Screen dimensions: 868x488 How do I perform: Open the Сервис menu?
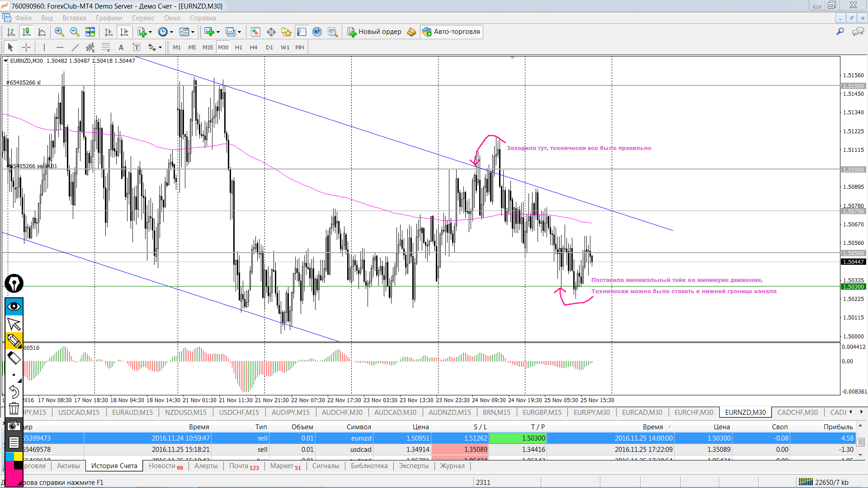[x=143, y=18]
